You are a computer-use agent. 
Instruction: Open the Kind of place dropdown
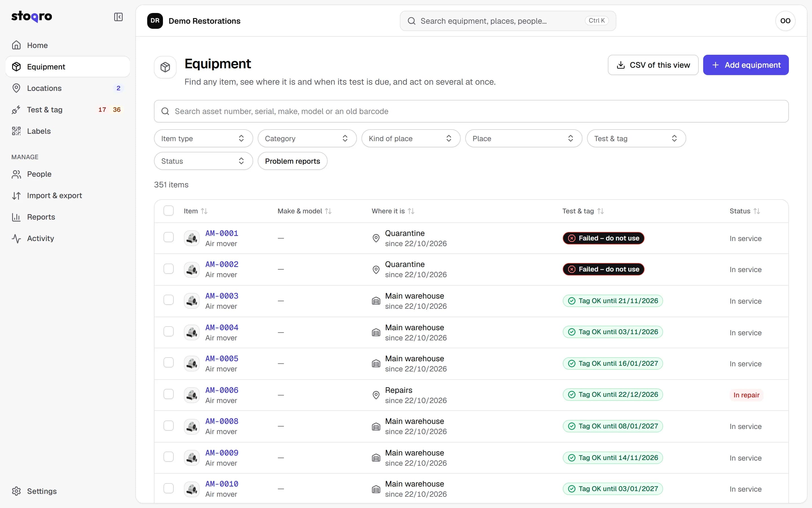click(411, 138)
